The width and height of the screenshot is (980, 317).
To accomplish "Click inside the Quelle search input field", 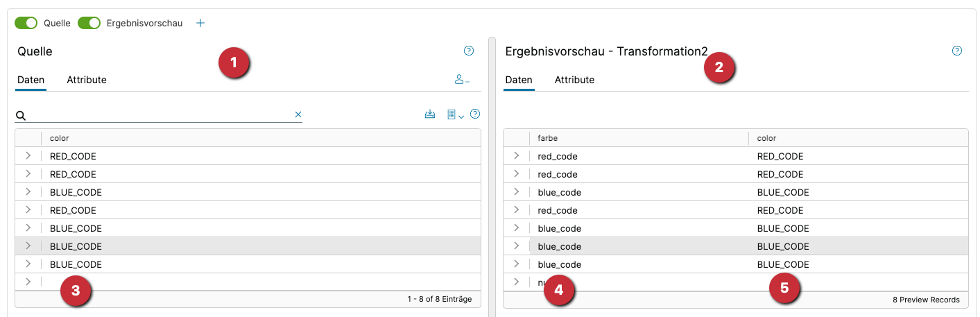I will click(160, 114).
